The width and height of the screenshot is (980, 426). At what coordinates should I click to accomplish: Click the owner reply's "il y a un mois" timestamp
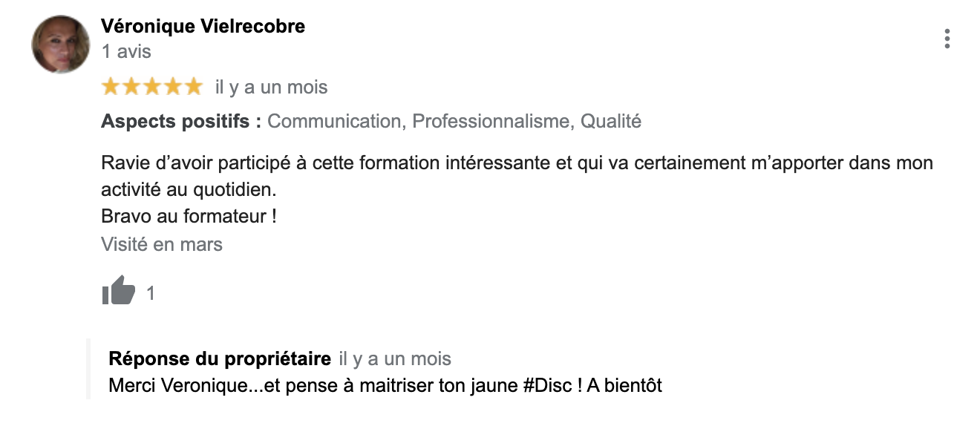395,359
